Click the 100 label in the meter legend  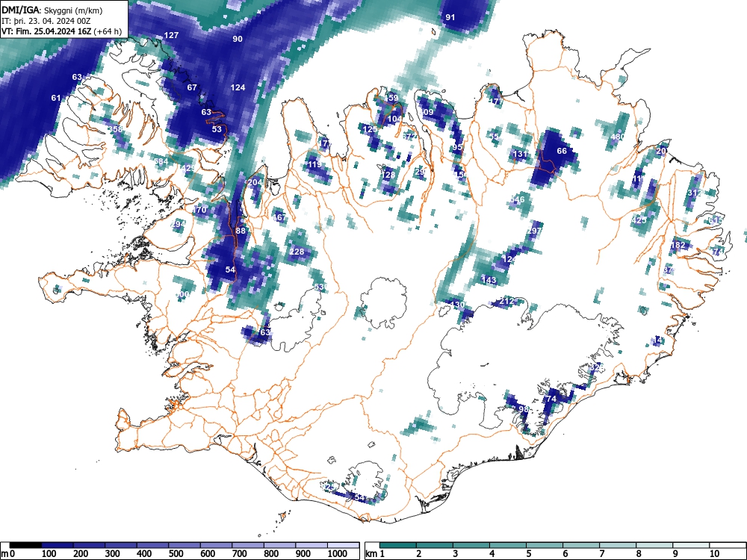click(49, 554)
